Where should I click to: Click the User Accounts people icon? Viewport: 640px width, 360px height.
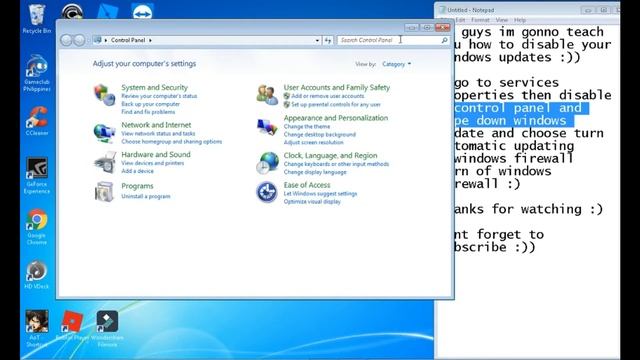click(x=267, y=95)
